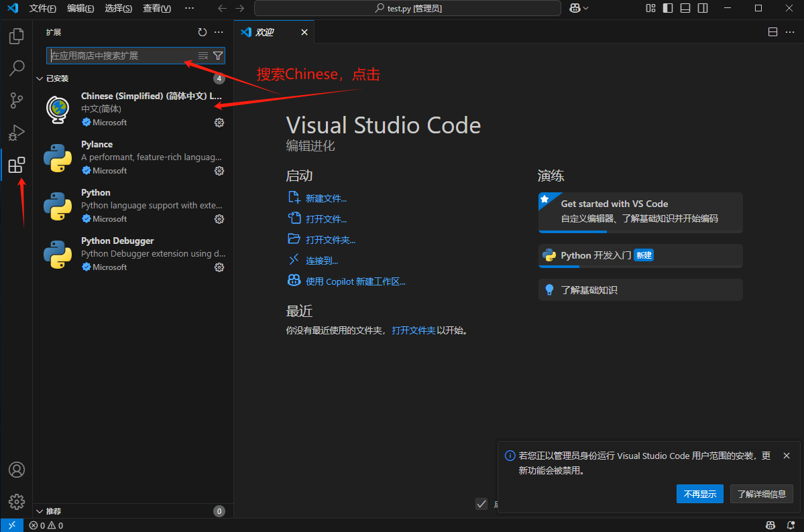804x532 pixels.
Task: Clear extensions search results icon
Action: coord(203,56)
